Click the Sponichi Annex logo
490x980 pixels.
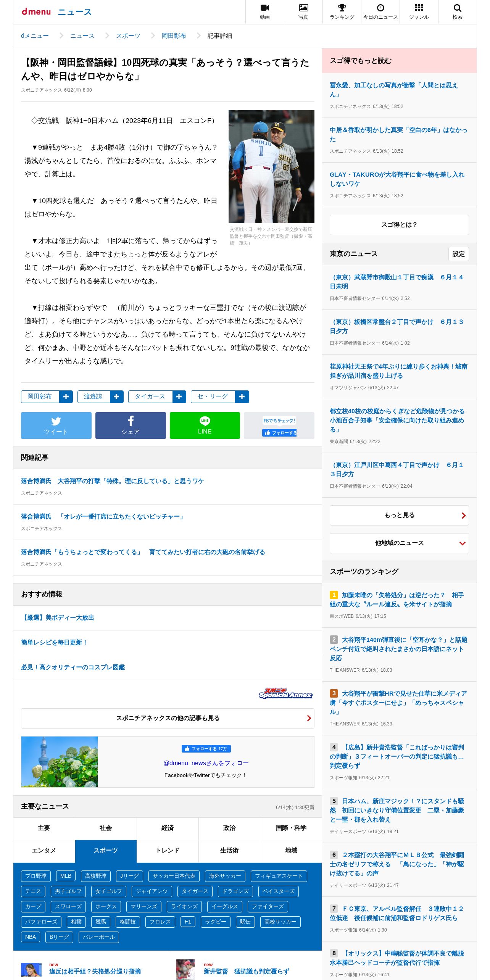pos(286,693)
